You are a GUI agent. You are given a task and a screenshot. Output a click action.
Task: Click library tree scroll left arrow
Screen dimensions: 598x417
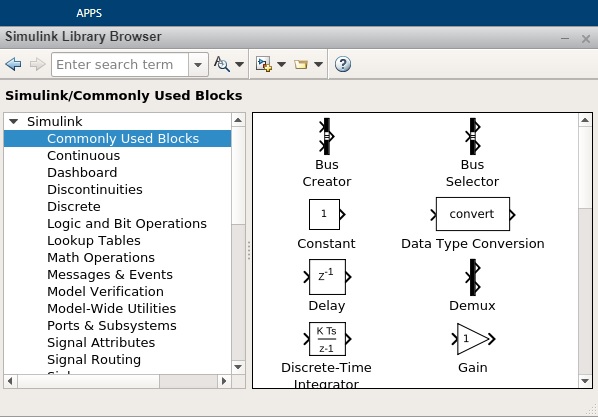10,381
